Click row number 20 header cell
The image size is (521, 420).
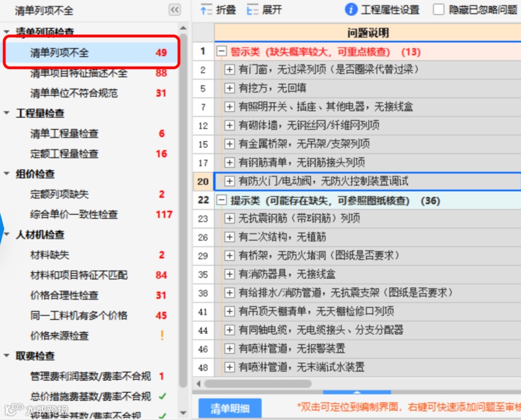point(203,181)
